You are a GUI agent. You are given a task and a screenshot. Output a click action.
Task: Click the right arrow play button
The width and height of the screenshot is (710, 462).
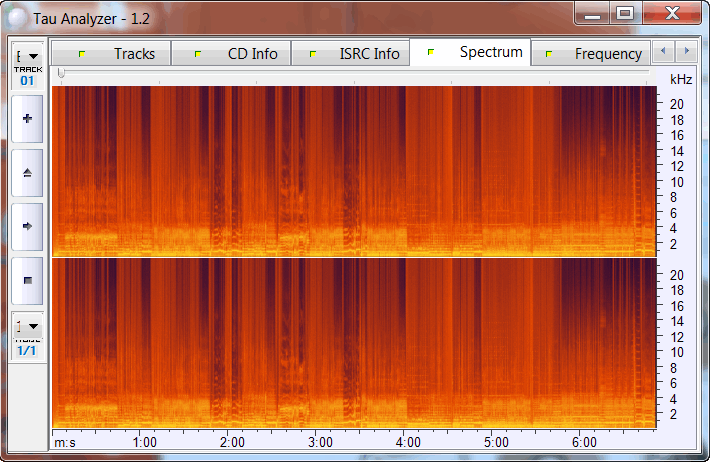(x=27, y=226)
